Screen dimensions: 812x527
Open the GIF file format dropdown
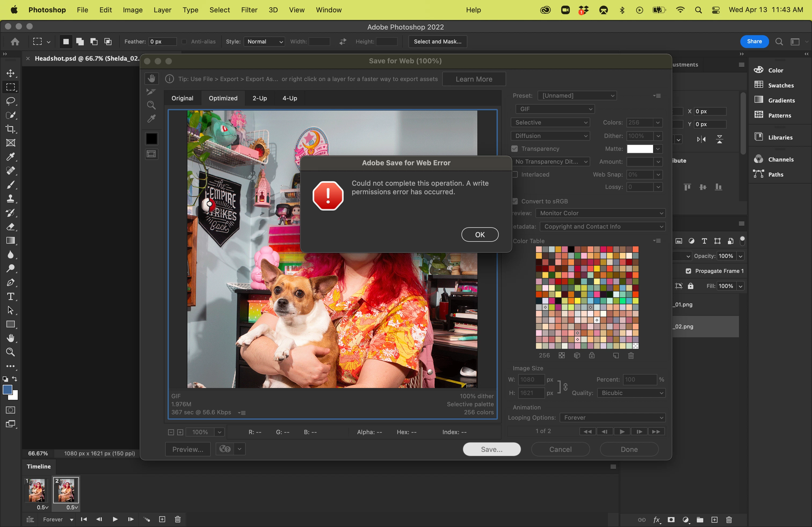(x=555, y=109)
